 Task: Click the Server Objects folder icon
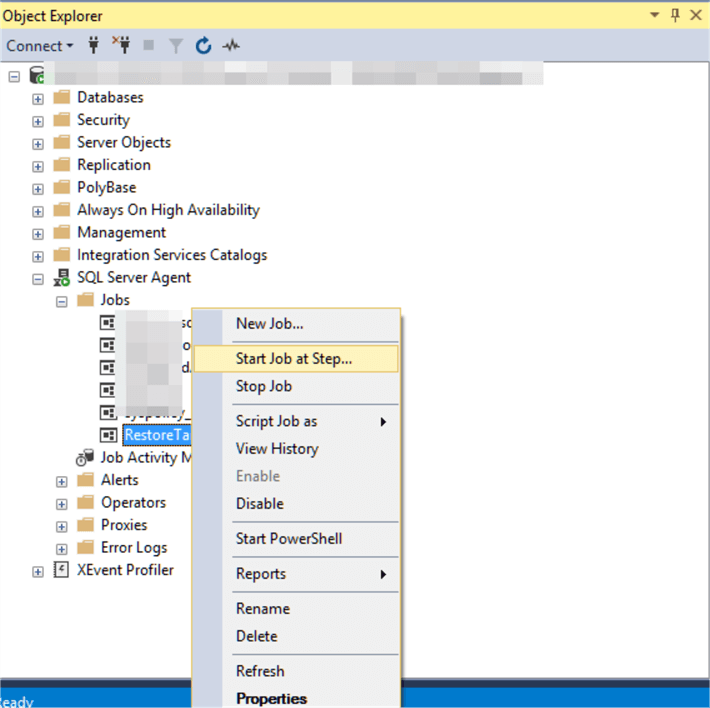tap(62, 142)
